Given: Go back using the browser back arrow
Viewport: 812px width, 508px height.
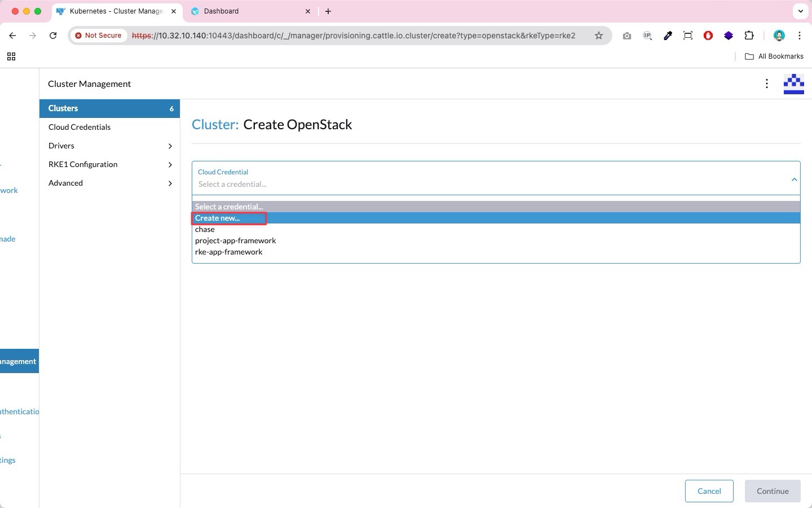Looking at the screenshot, I should pyautogui.click(x=12, y=36).
